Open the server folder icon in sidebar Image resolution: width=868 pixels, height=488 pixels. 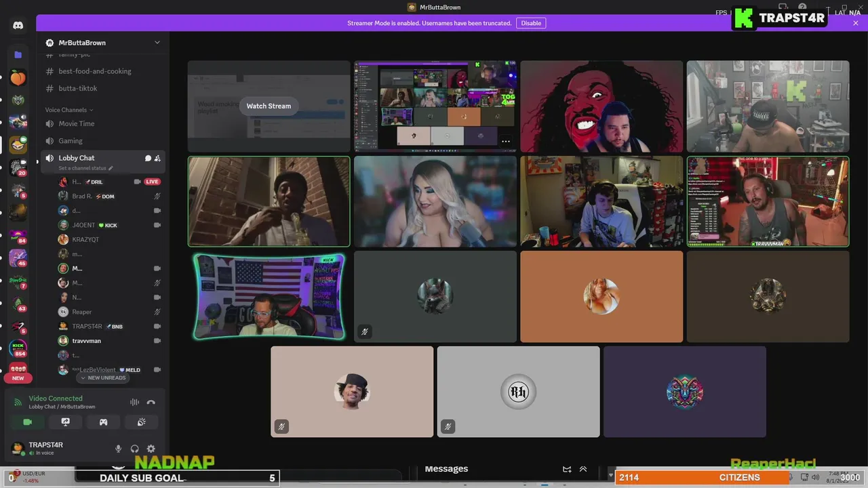[x=18, y=54]
